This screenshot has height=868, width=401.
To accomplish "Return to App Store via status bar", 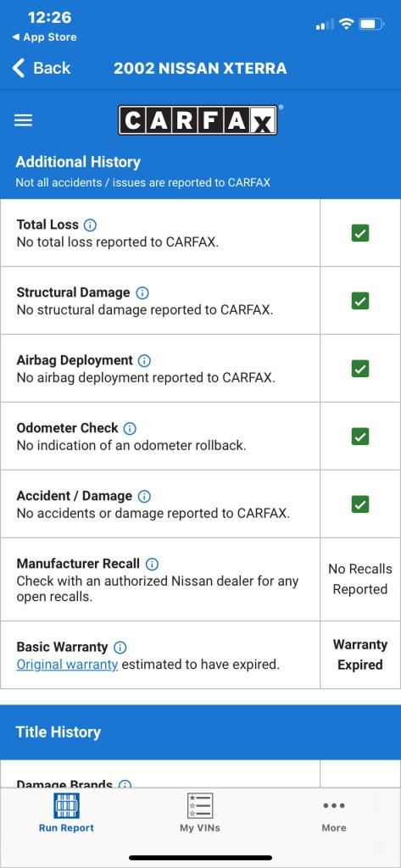I will (44, 37).
